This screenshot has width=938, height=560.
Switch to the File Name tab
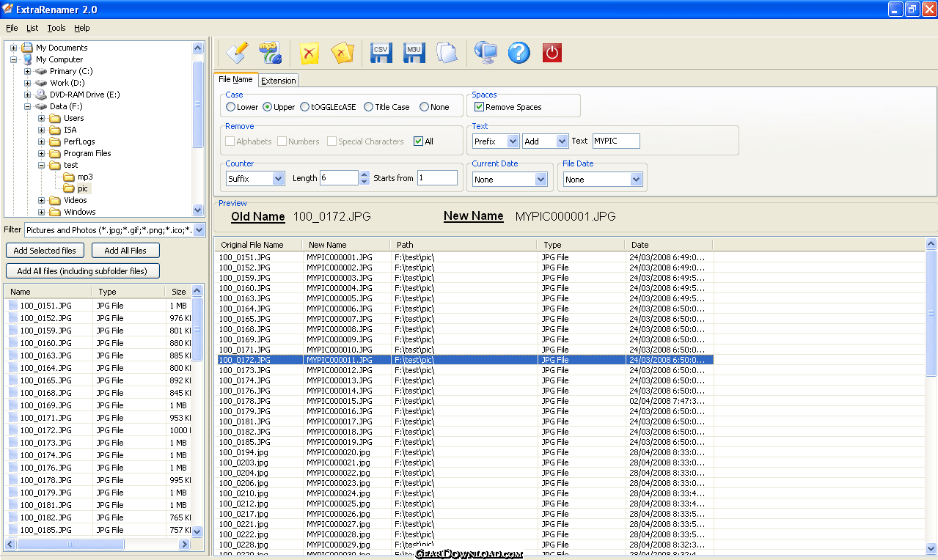235,79
